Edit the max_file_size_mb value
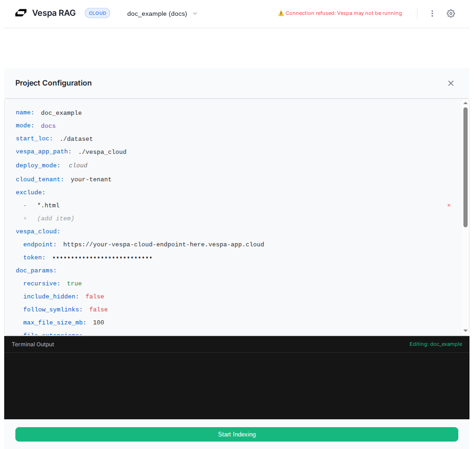Image resolution: width=476 pixels, height=449 pixels. click(98, 322)
